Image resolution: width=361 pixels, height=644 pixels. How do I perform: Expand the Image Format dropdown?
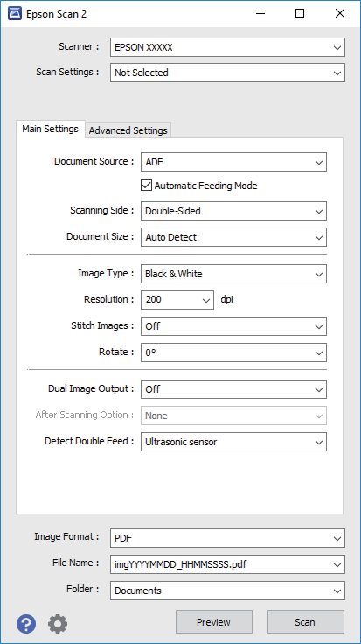coord(227,538)
